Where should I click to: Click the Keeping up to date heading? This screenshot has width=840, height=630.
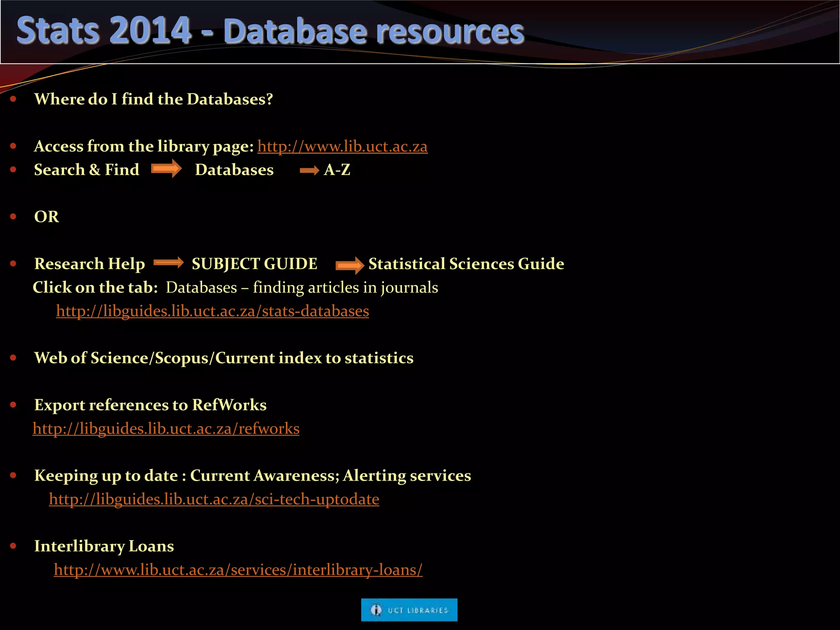coord(252,476)
